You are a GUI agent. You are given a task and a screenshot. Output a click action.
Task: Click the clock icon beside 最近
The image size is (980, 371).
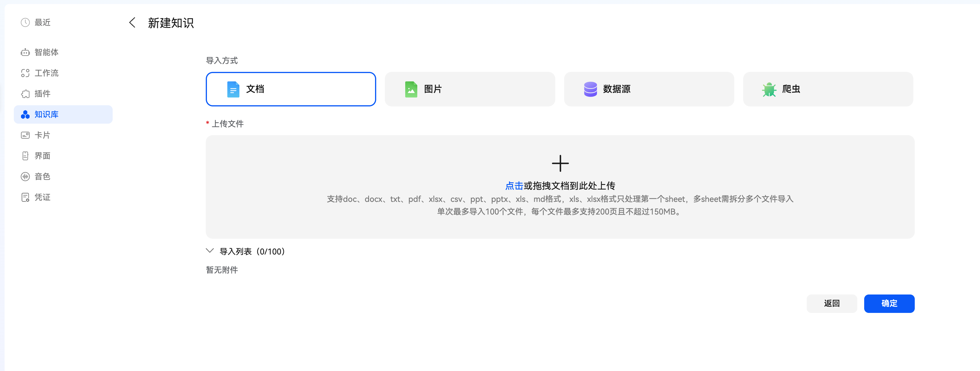(x=25, y=22)
